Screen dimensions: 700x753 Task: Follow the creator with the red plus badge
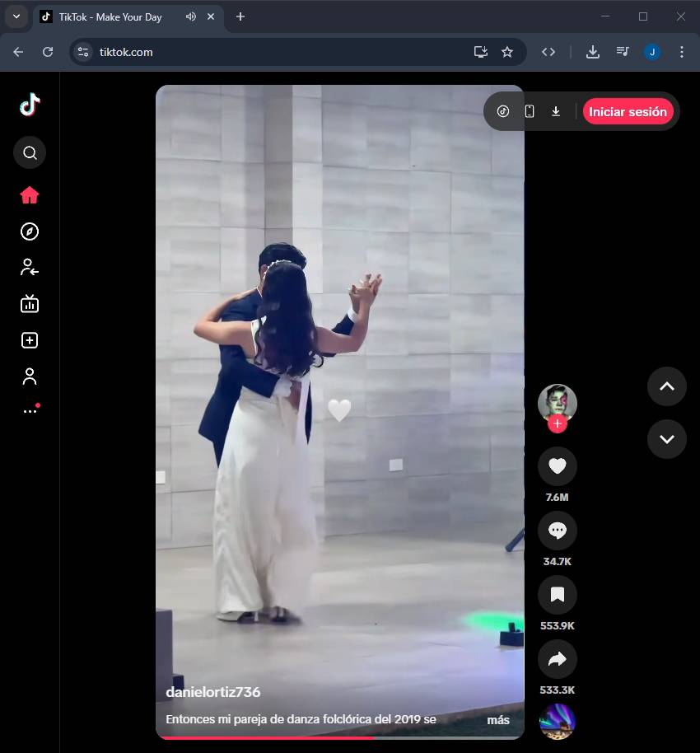tap(558, 424)
